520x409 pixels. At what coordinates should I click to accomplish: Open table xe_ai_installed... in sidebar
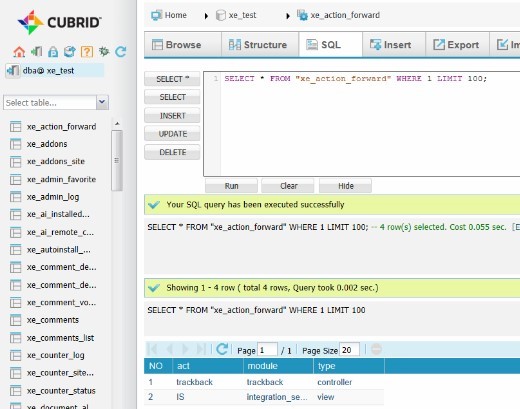point(50,214)
